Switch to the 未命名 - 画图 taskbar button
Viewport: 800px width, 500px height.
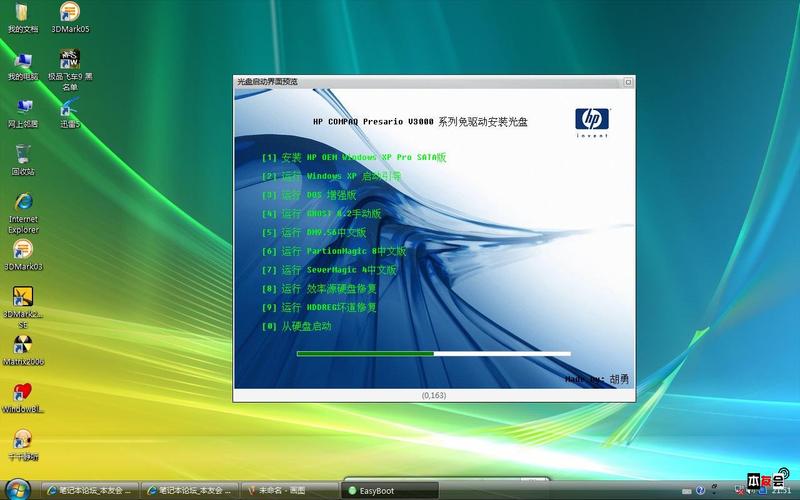click(x=290, y=490)
